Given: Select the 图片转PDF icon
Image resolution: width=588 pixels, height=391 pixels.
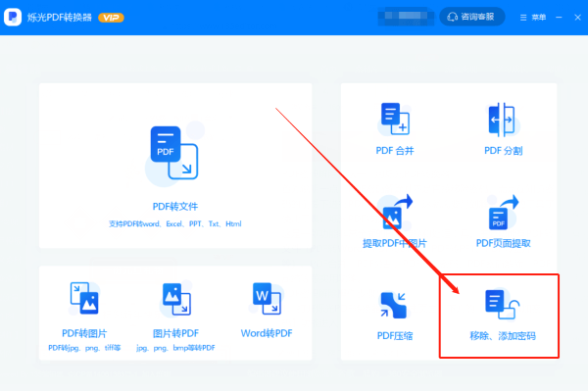Looking at the screenshot, I should tap(176, 299).
